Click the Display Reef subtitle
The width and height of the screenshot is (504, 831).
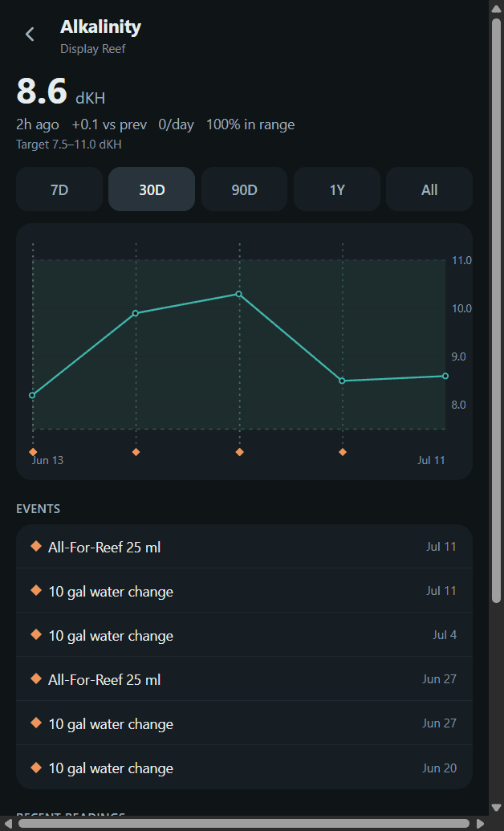(x=93, y=49)
